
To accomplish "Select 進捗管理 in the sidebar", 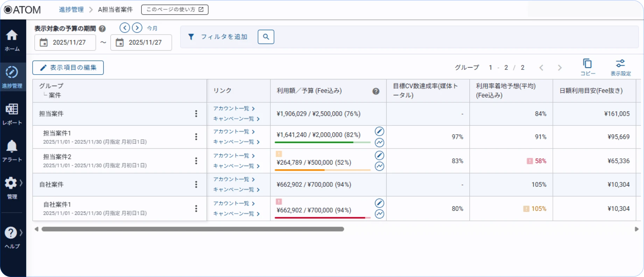I will coord(12,77).
